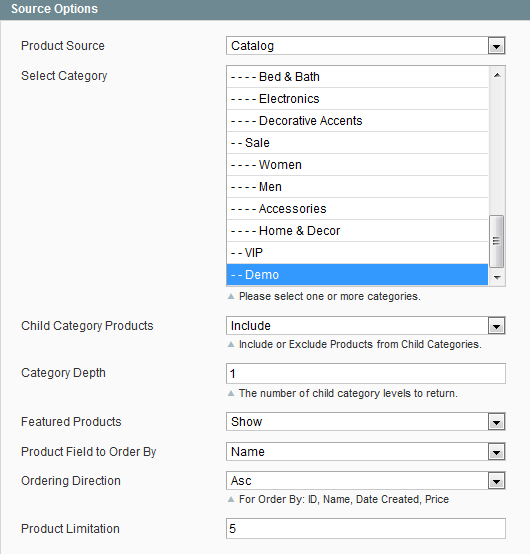Image resolution: width=530 pixels, height=554 pixels.
Task: Select the Accessories category
Action: pyautogui.click(x=357, y=208)
